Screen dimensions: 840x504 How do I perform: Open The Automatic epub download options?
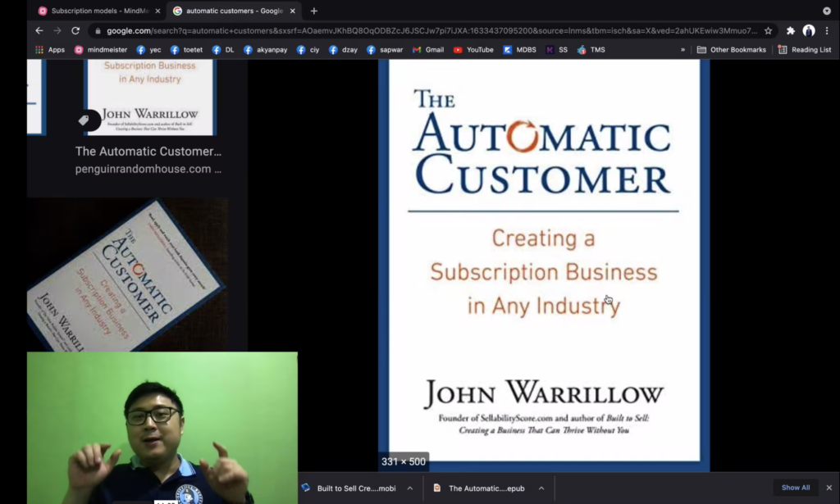pyautogui.click(x=541, y=488)
